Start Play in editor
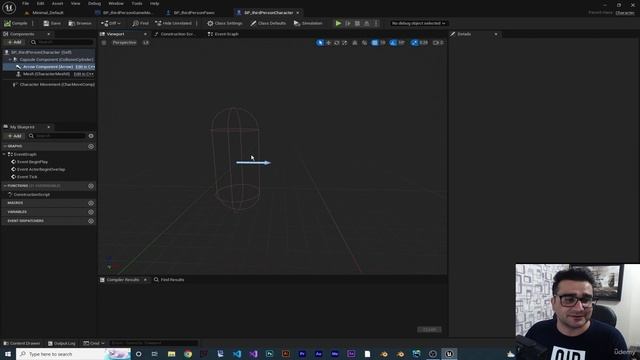640x360 pixels. click(x=338, y=23)
